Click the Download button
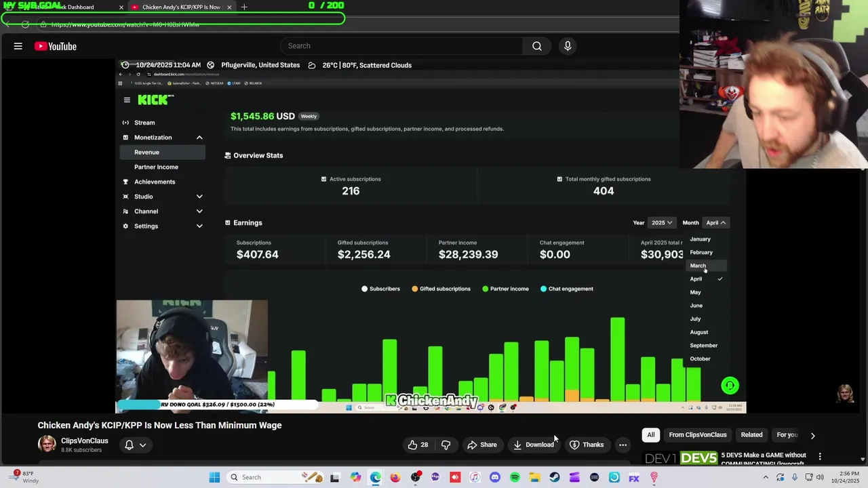 point(534,445)
